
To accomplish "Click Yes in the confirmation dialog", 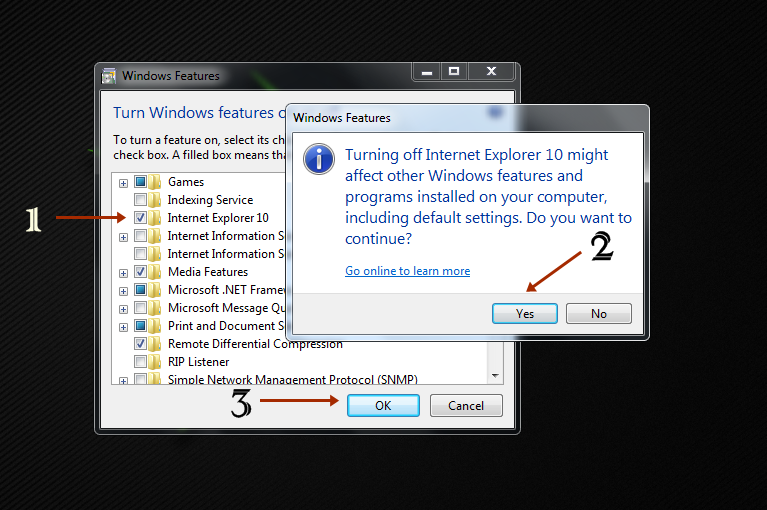I will tap(524, 313).
